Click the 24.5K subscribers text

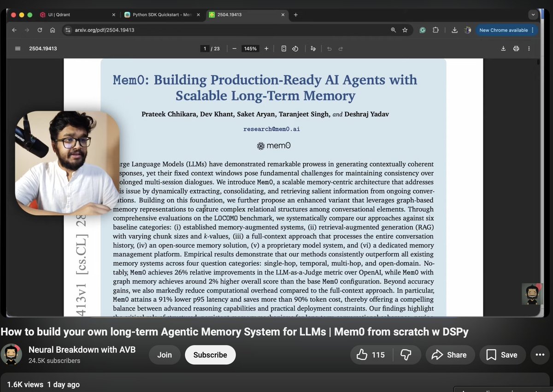(54, 361)
